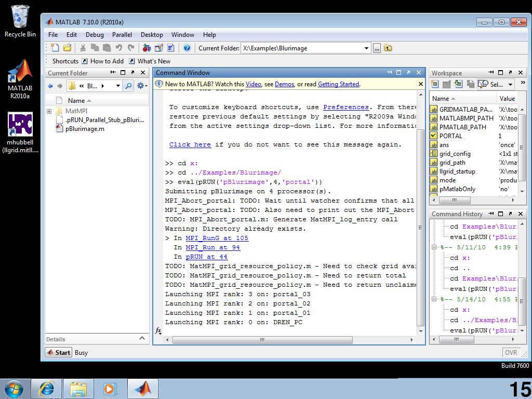This screenshot has width=532, height=399.
Task: Sort files by Name column header
Action: click(x=76, y=100)
